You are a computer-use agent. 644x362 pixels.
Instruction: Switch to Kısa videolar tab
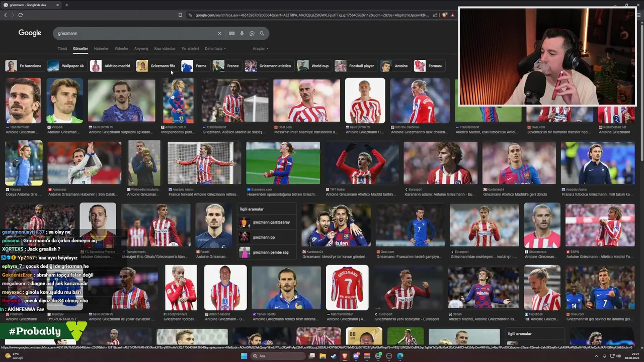[x=165, y=49]
